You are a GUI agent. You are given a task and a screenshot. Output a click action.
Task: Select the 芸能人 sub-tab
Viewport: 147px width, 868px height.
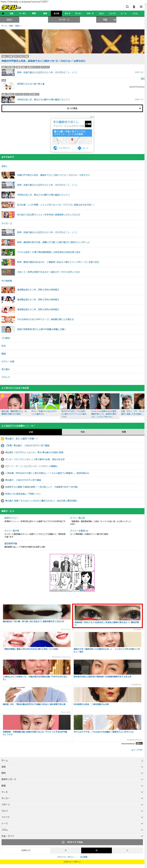pos(9,20)
